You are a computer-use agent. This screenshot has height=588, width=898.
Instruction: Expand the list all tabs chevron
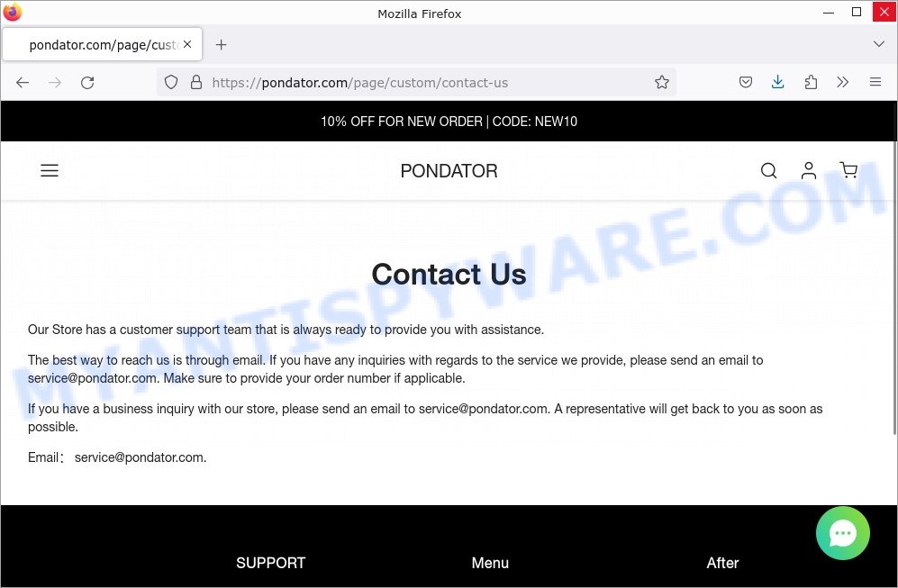[878, 44]
